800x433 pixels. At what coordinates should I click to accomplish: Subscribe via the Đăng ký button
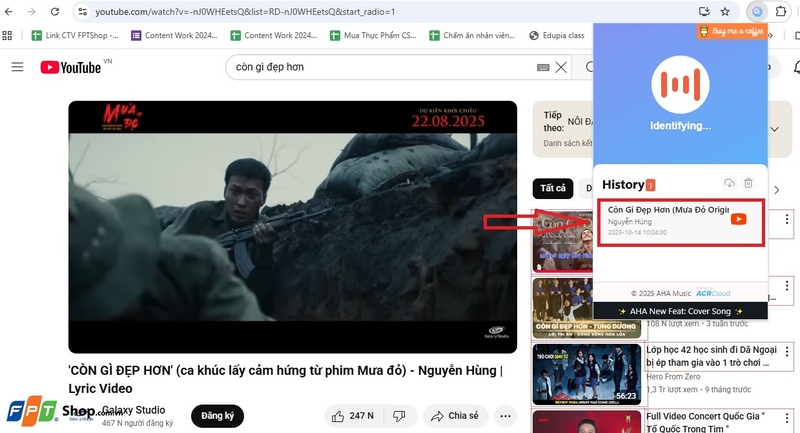tap(217, 416)
